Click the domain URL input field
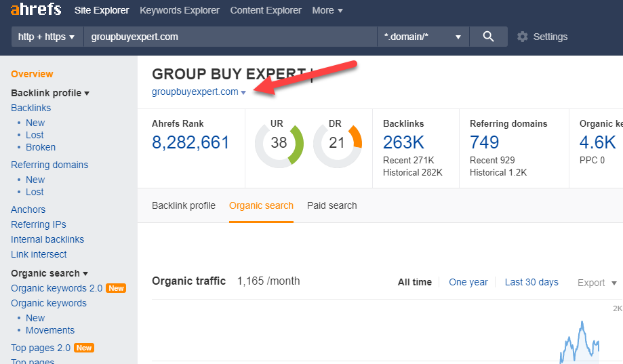The height and width of the screenshot is (364, 623). coord(229,37)
